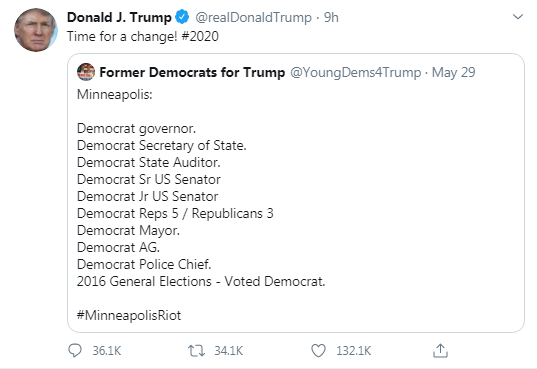Open the Donald J. Trump display name
Viewport: 537px width, 369px height.
119,17
